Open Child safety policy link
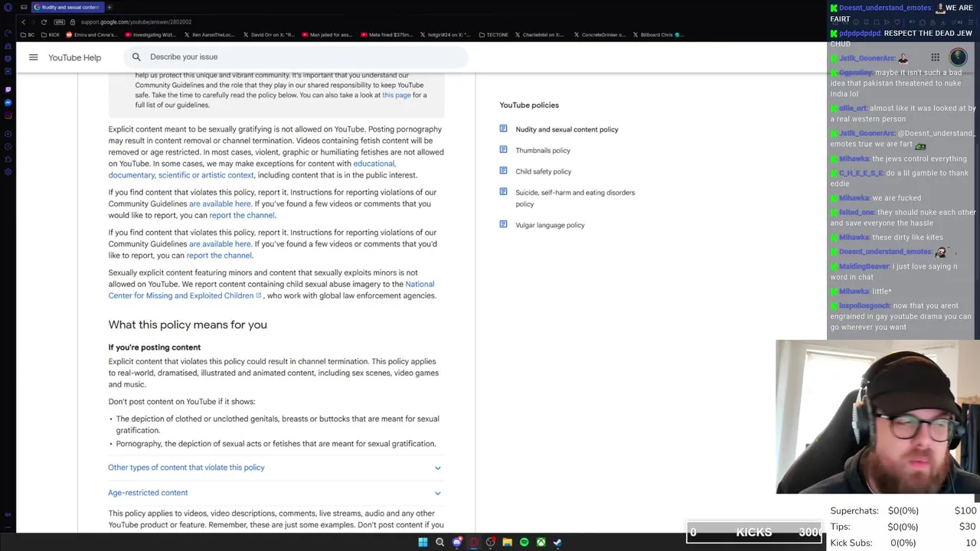The width and height of the screenshot is (980, 551). pyautogui.click(x=544, y=171)
